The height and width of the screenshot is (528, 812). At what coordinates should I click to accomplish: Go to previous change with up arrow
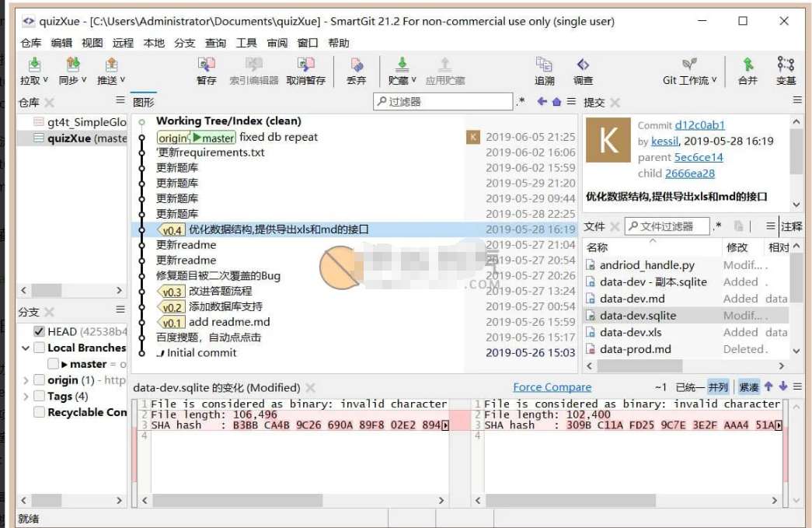coord(768,386)
